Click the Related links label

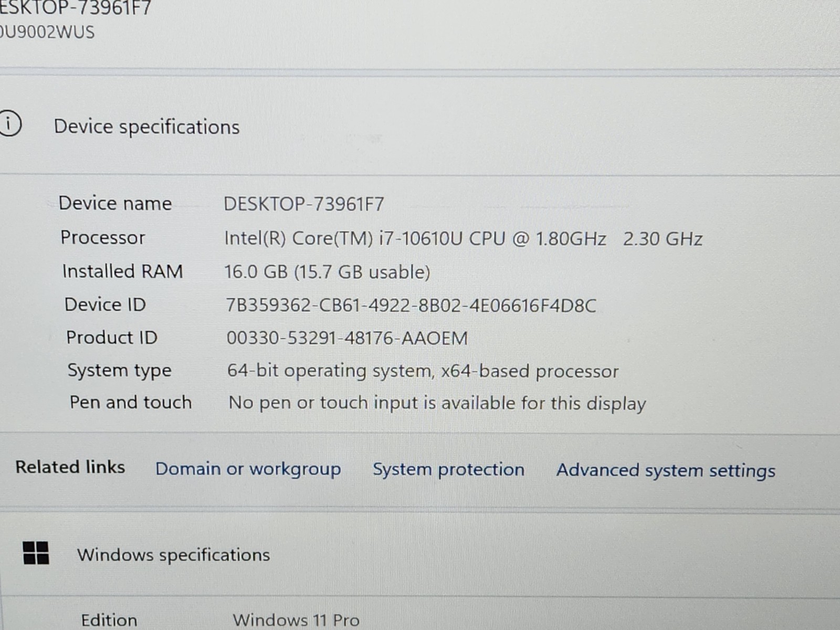70,467
